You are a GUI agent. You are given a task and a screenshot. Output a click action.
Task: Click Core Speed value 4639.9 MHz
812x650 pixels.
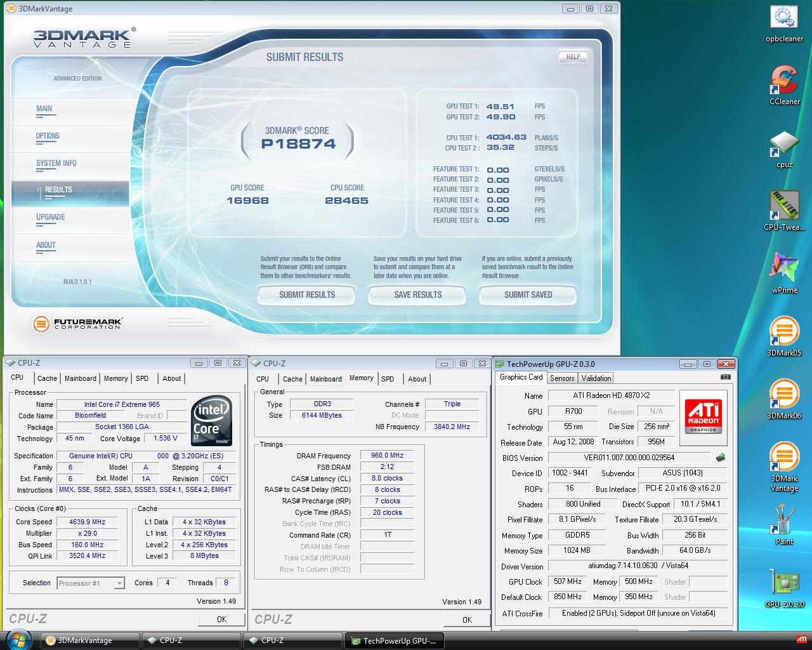87,522
